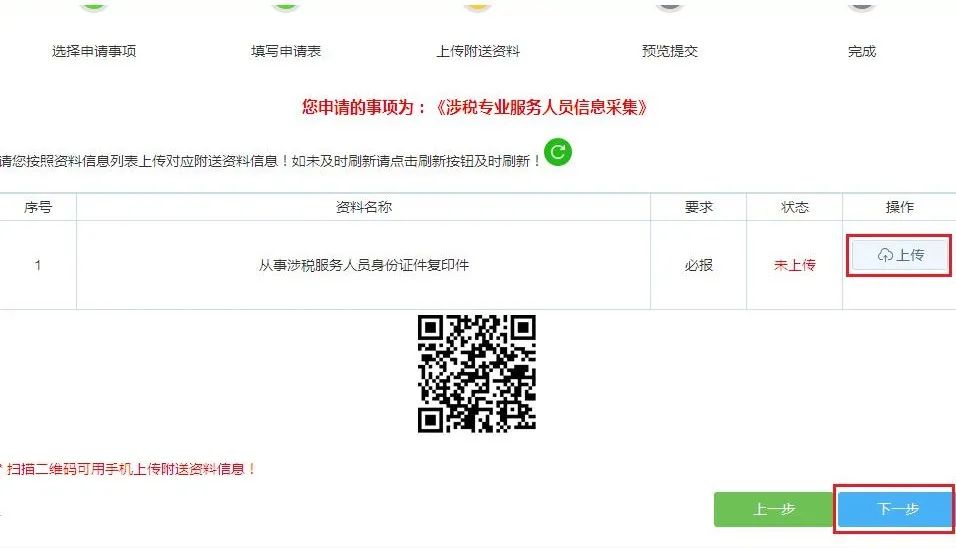Click the 状态 column header
Image resolution: width=956 pixels, height=548 pixels.
click(794, 207)
